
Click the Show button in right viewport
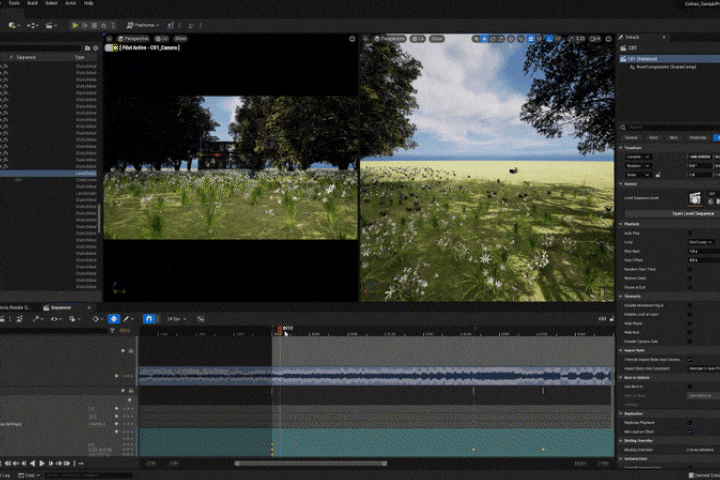[437, 39]
